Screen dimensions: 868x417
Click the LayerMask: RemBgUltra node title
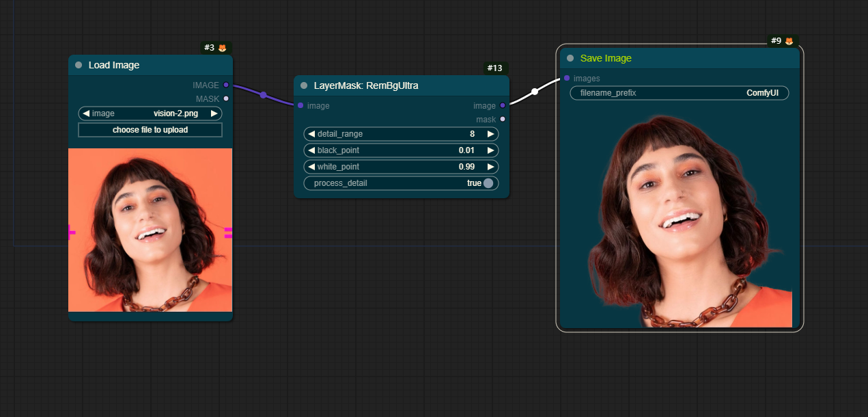pyautogui.click(x=366, y=85)
